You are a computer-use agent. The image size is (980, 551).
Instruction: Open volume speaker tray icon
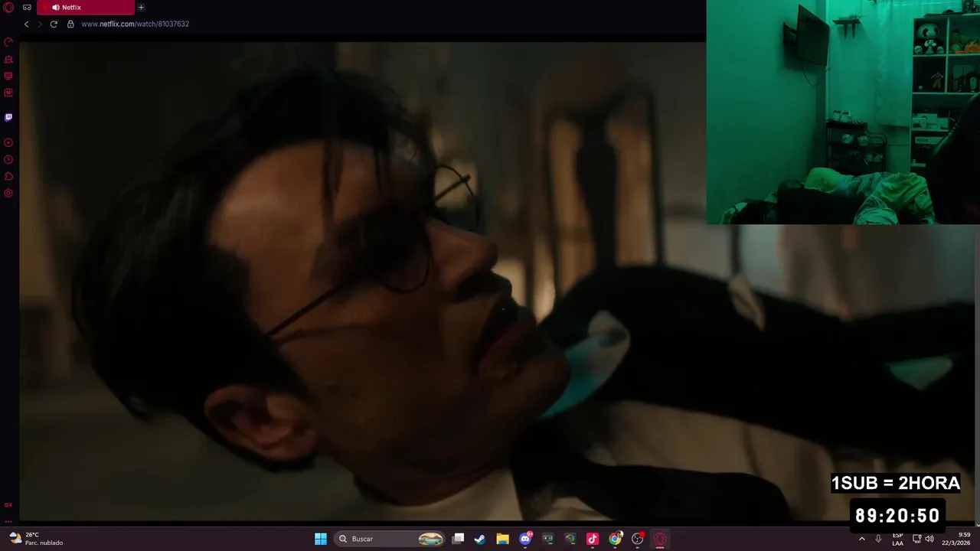tap(929, 539)
